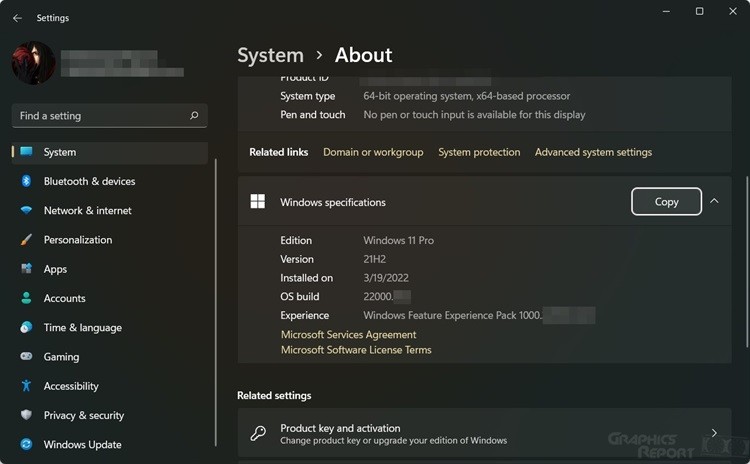
Task: Click the Gaming controller icon
Action: click(x=26, y=356)
